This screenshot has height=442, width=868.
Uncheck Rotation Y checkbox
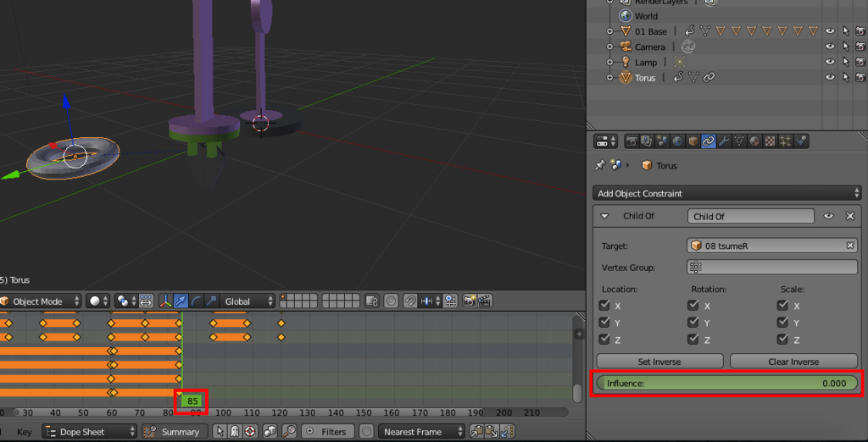693,322
